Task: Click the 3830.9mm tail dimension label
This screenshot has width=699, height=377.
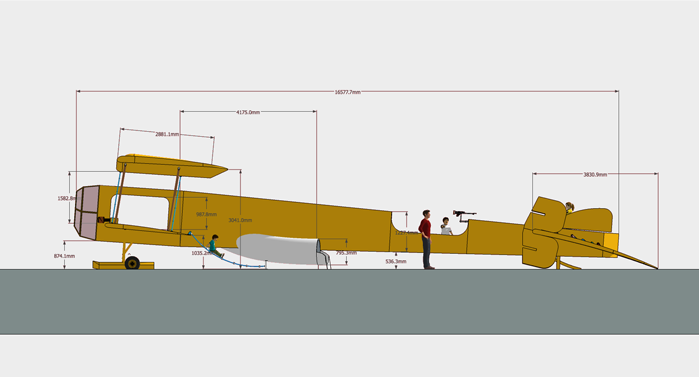Action: (x=595, y=175)
